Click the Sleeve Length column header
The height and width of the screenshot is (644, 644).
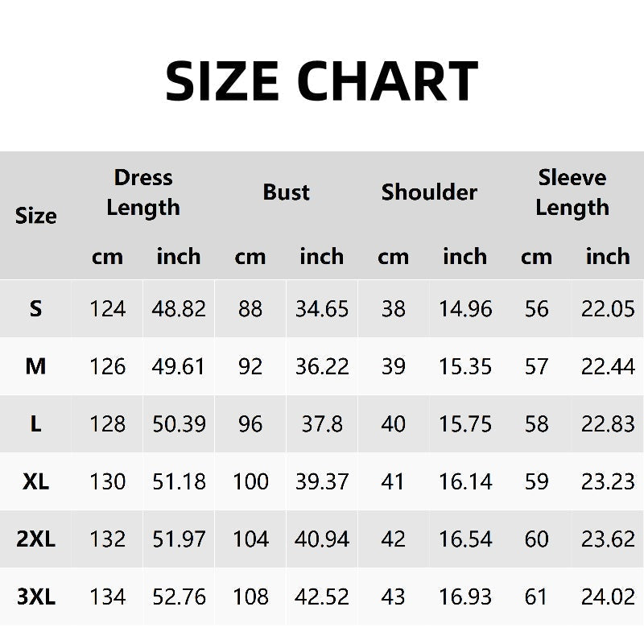(x=572, y=192)
